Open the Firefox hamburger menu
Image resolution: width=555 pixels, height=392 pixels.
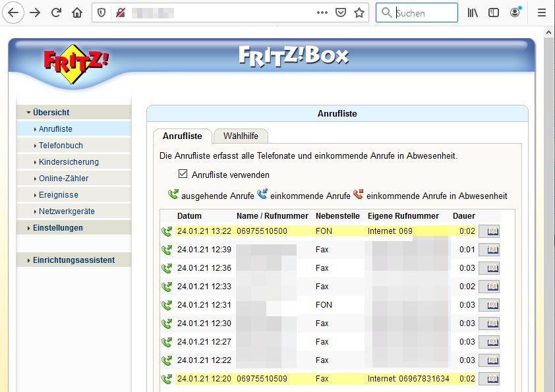(x=542, y=13)
